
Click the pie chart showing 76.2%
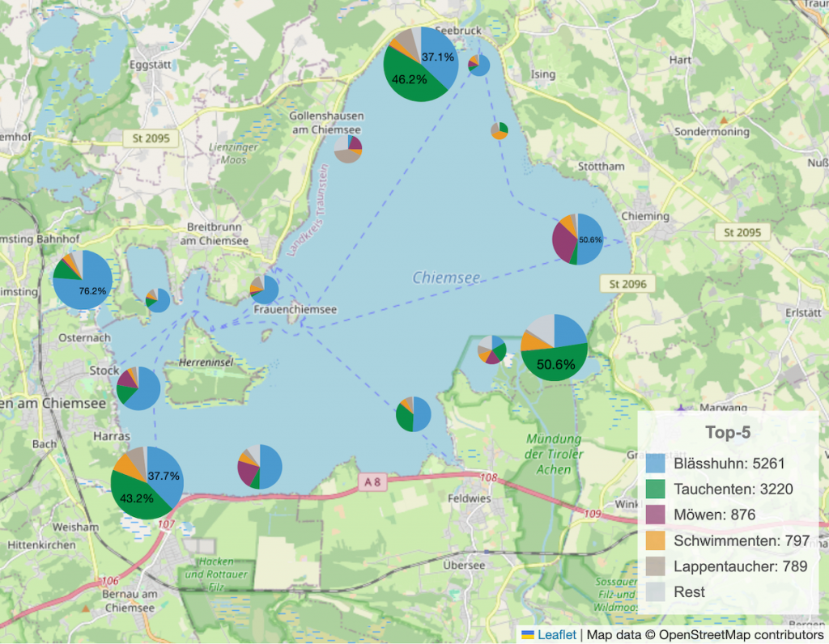point(83,280)
